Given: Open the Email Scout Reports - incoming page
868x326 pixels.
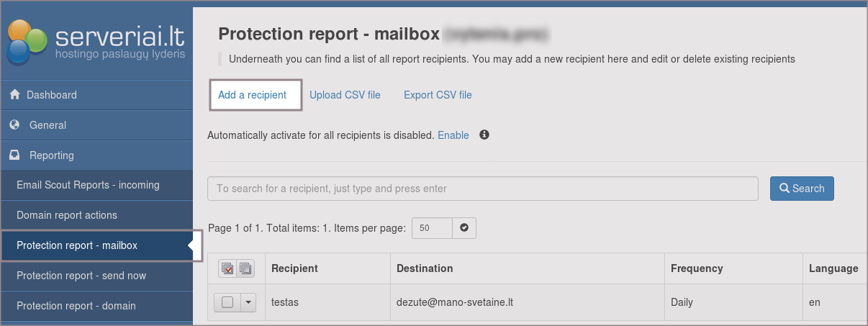Looking at the screenshot, I should (x=88, y=185).
